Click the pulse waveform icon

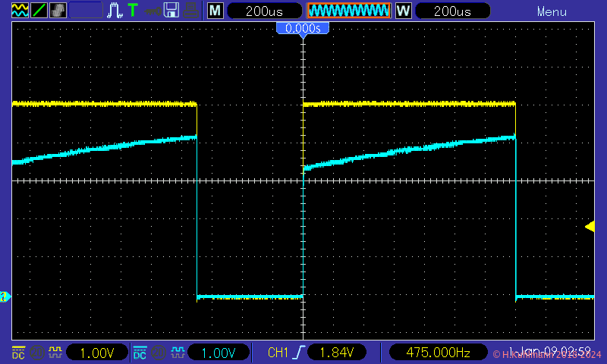point(115,11)
